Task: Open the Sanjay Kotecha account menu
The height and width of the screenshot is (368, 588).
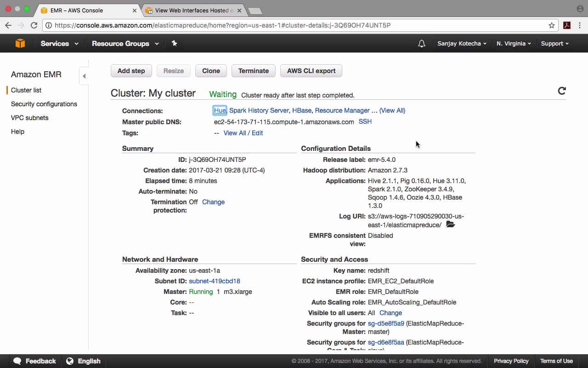Action: tap(462, 44)
